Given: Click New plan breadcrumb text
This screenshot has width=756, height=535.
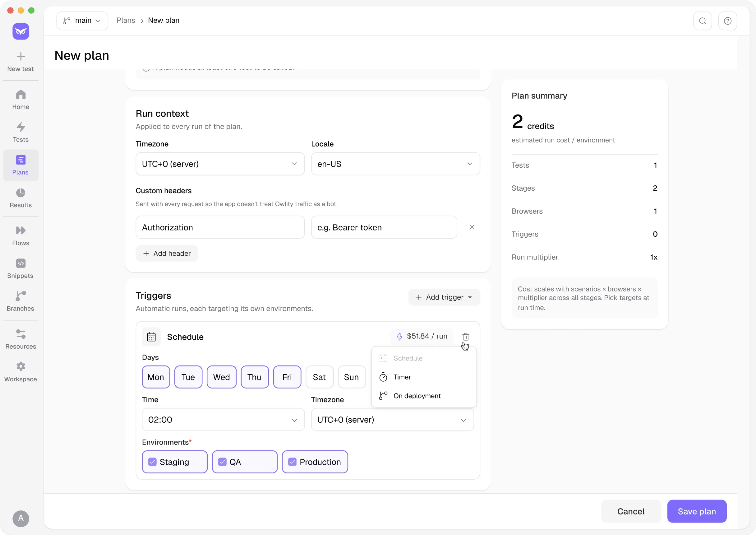Looking at the screenshot, I should (164, 21).
